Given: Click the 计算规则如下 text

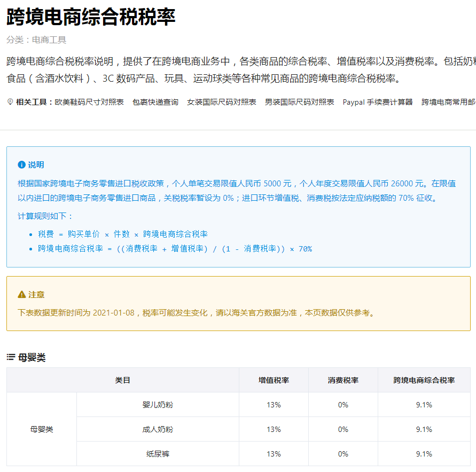Looking at the screenshot, I should click(x=45, y=216).
